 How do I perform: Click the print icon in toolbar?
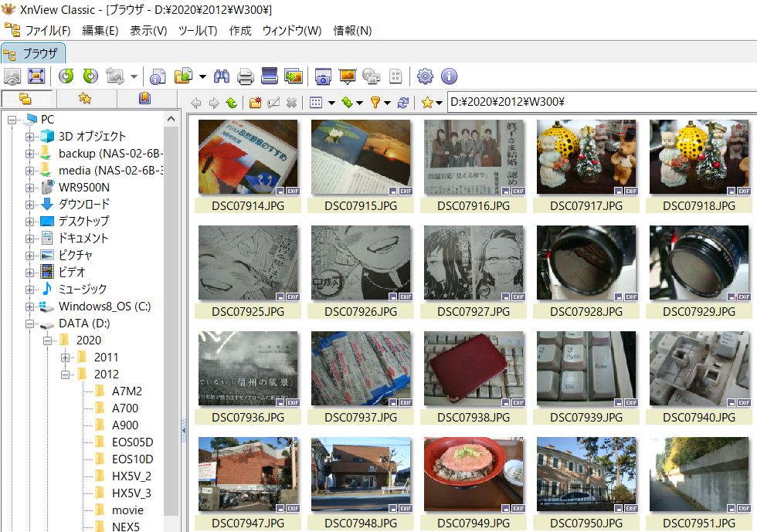246,76
